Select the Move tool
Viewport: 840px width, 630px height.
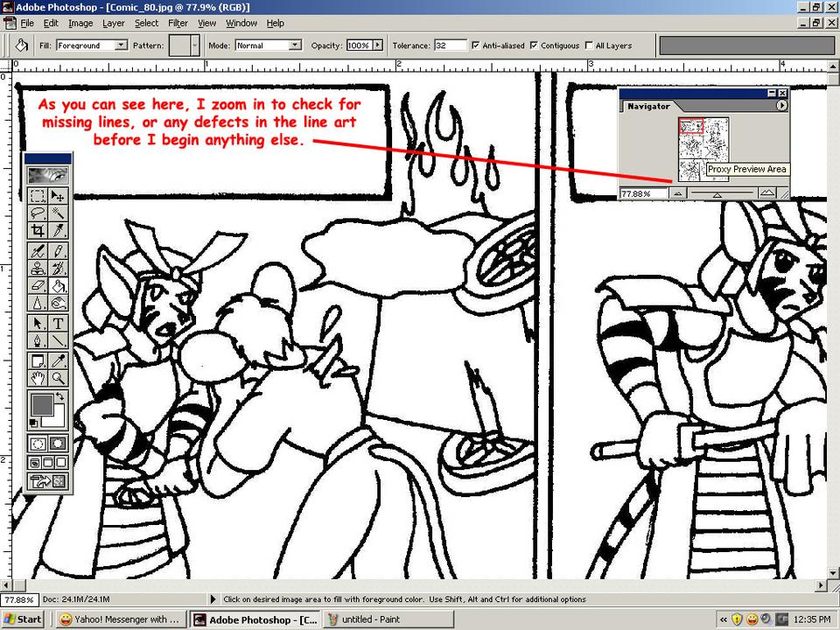click(58, 196)
